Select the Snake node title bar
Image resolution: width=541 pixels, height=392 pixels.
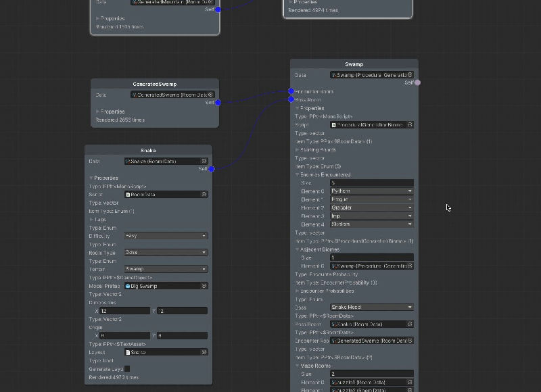pyautogui.click(x=148, y=151)
